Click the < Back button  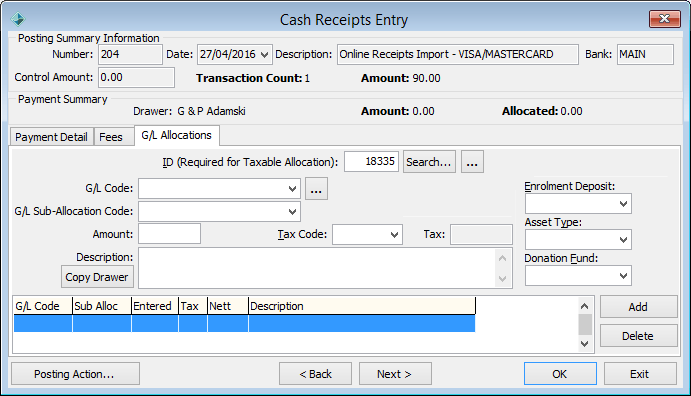tap(316, 374)
